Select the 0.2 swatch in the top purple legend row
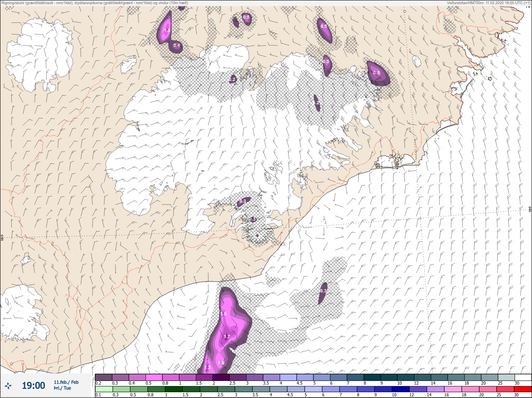This screenshot has width=532, height=398. click(x=103, y=377)
